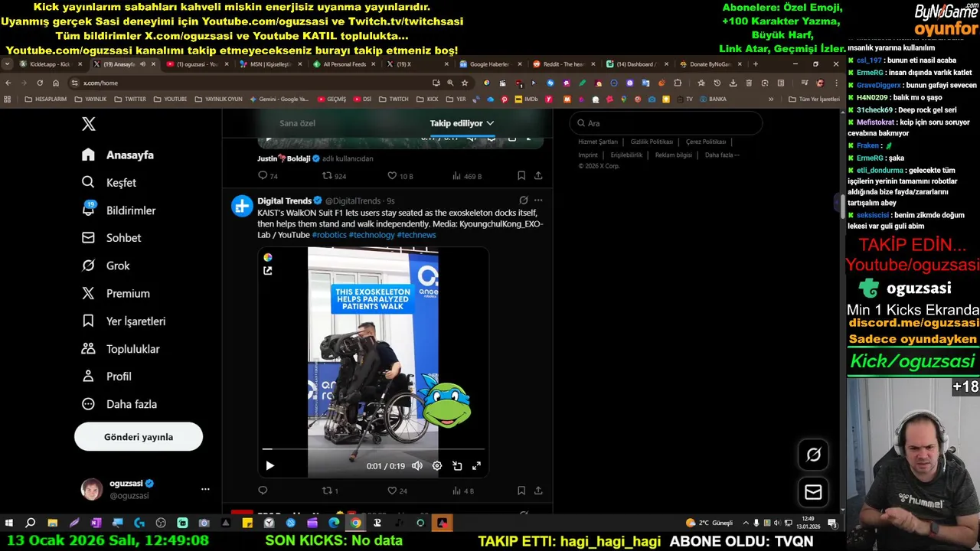980x551 pixels.
Task: Expand Daha fazla sidebar menu
Action: 119,404
